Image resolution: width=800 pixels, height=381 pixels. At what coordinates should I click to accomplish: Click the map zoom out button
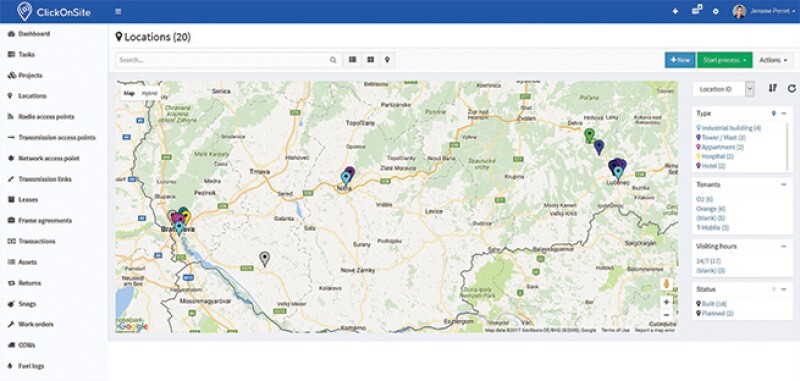[666, 315]
